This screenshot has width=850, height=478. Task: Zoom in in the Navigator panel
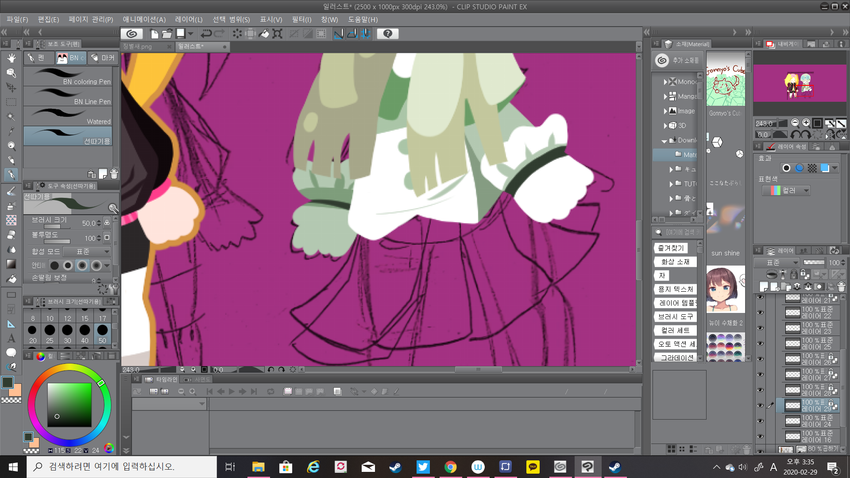[x=806, y=123]
